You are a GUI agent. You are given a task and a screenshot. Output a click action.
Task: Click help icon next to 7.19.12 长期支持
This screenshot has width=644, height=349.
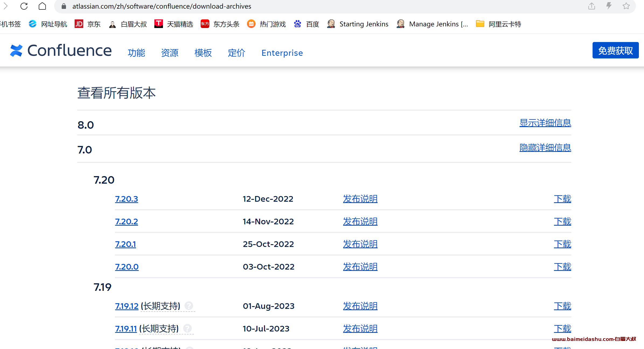coord(189,306)
